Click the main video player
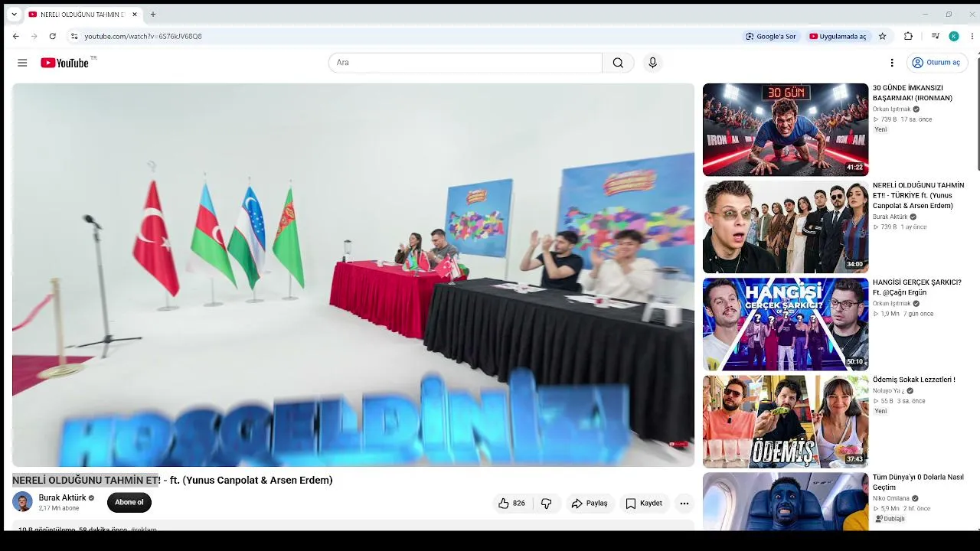Screen dimensions: 980x551 pos(353,275)
